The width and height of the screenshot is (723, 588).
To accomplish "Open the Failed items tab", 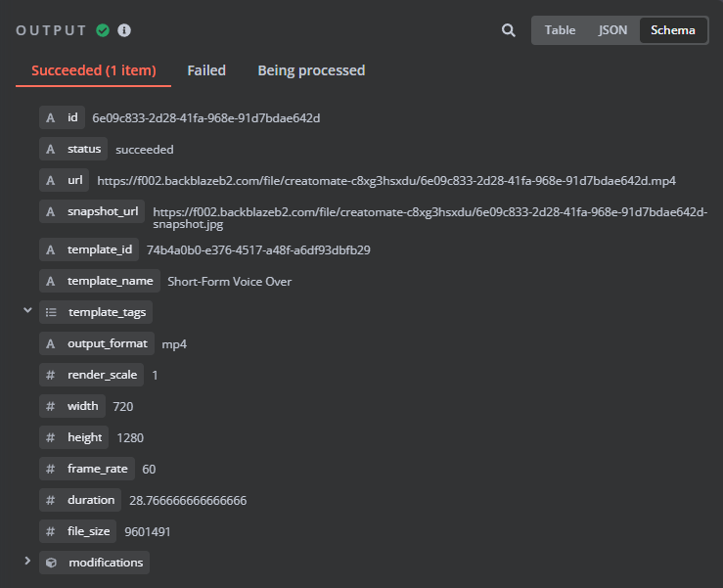I will [x=206, y=70].
